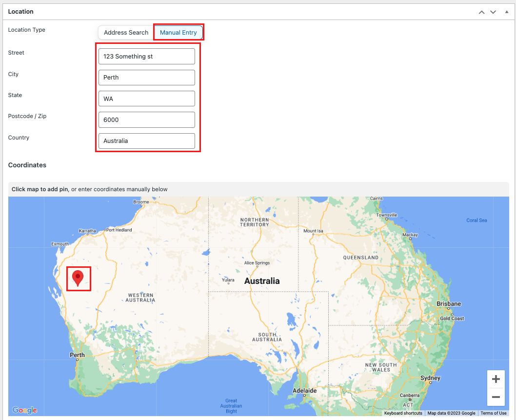Zoom out using the map minus button
516x420 pixels.
click(x=496, y=397)
